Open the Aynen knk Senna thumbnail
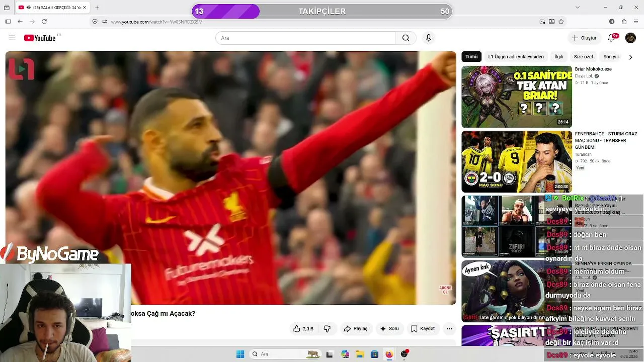Viewport: 644px width, 362px height. click(503, 291)
